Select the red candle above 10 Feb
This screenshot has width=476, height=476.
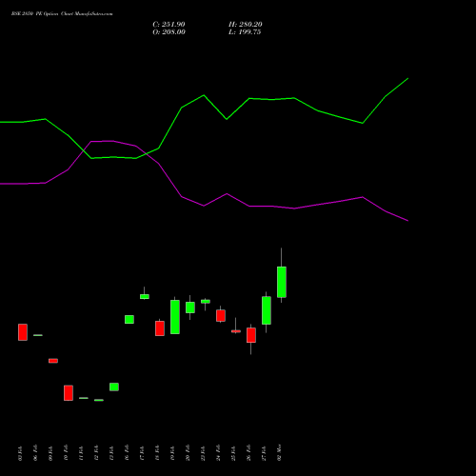(69, 393)
